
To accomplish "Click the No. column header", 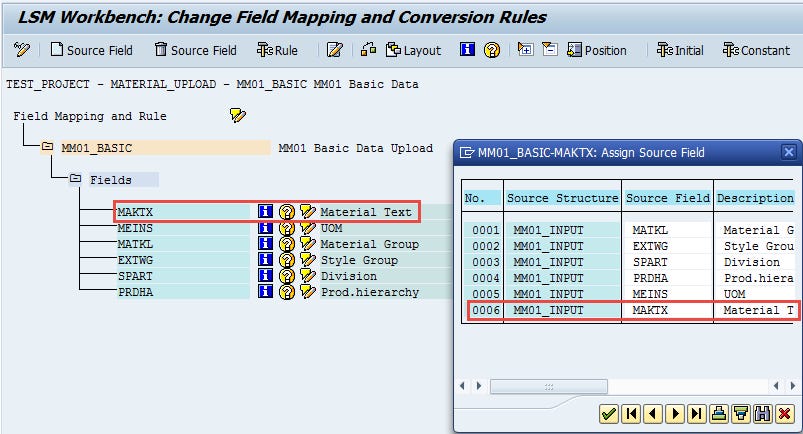I will click(x=482, y=198).
